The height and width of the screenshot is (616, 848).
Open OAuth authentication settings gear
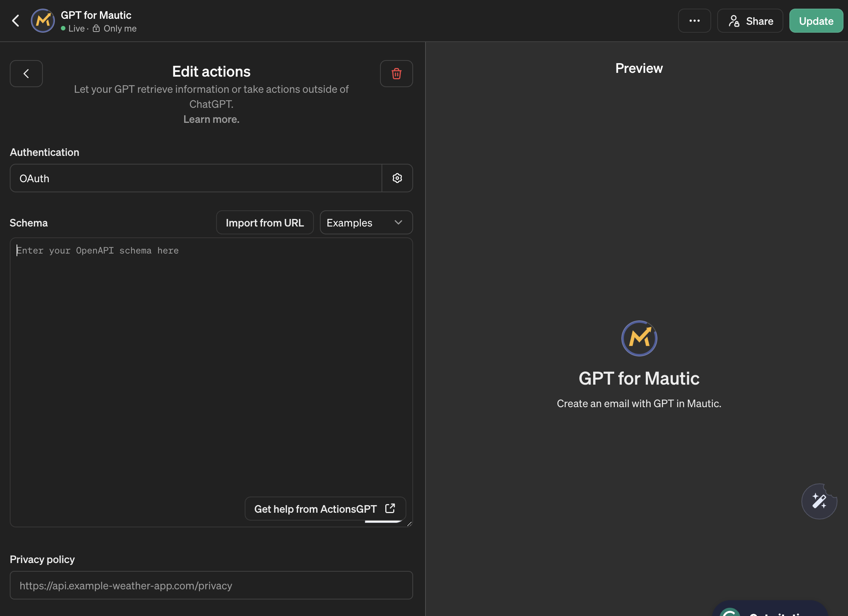click(397, 178)
